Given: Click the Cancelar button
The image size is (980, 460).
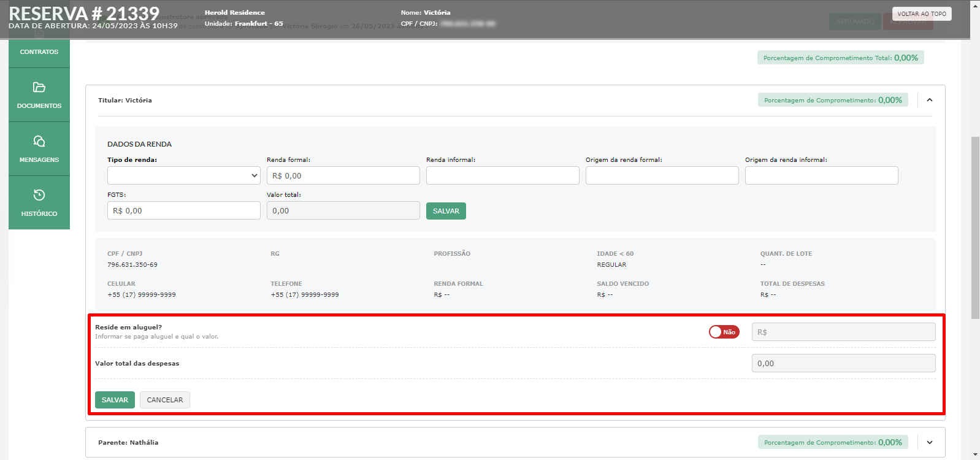Looking at the screenshot, I should [165, 400].
